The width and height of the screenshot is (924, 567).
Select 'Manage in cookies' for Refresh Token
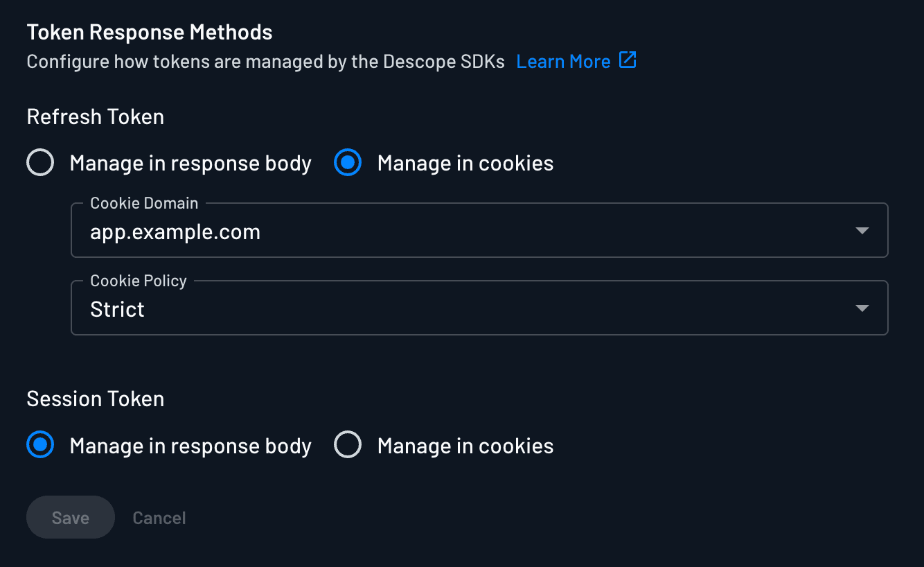point(347,162)
